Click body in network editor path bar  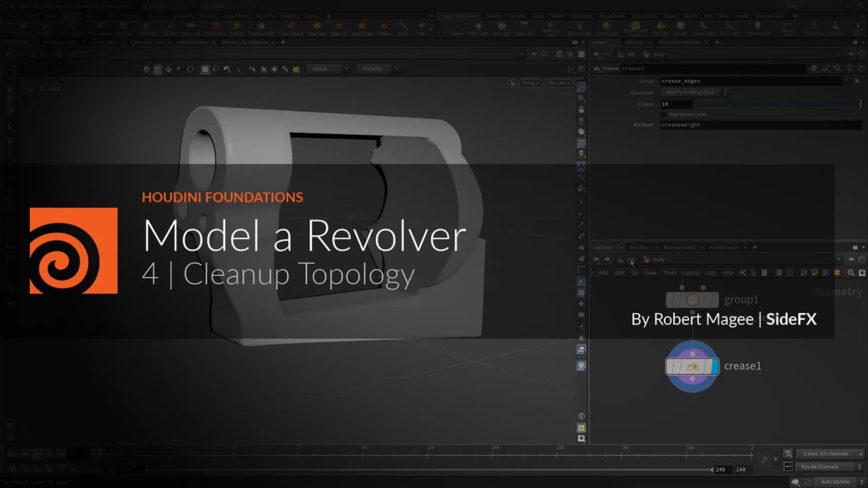click(654, 260)
